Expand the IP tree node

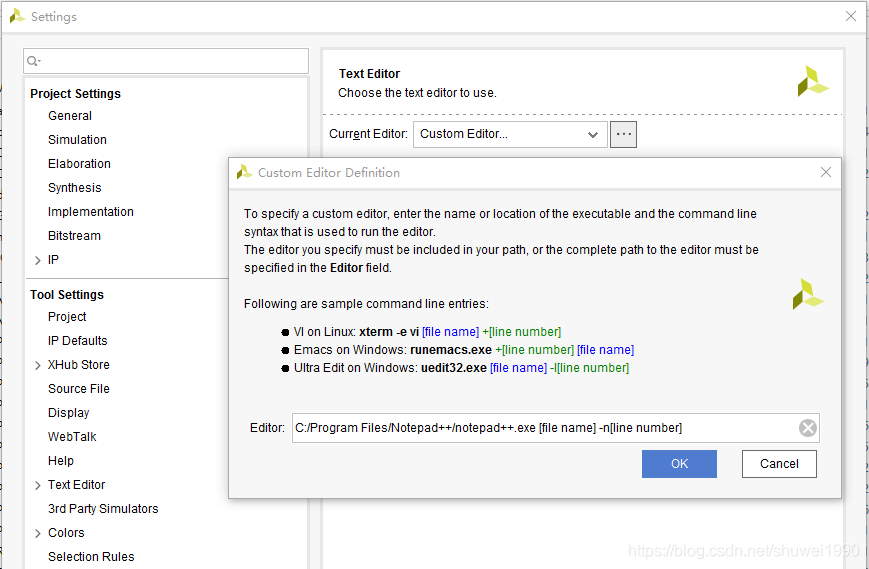(x=38, y=260)
